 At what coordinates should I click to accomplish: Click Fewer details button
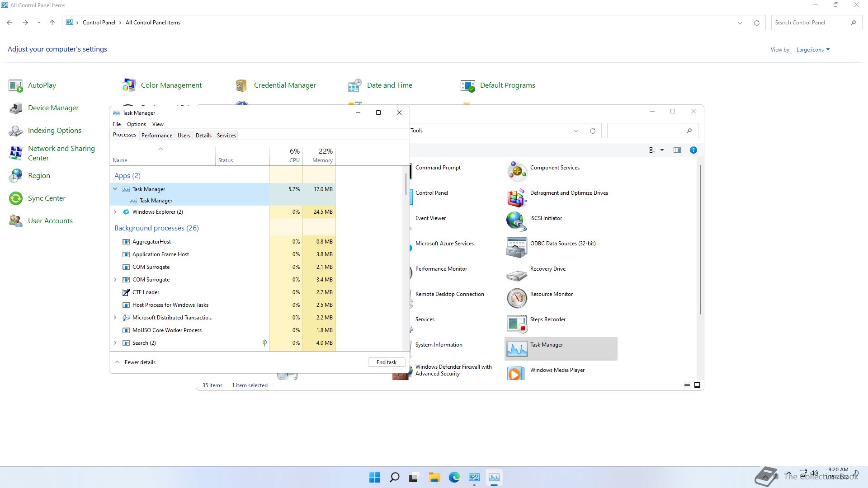click(135, 362)
